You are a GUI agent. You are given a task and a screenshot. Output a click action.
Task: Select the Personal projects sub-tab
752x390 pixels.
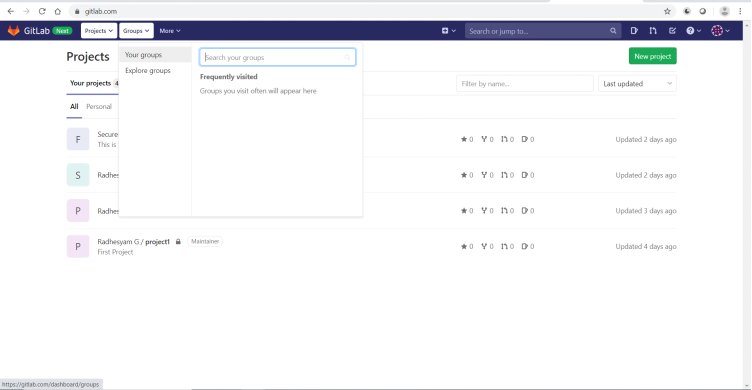click(x=99, y=106)
